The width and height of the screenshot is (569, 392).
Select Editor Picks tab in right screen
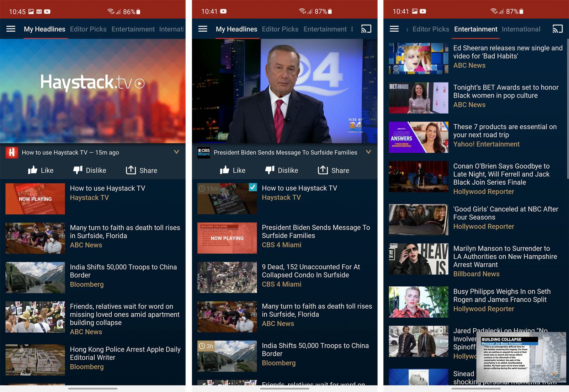pos(431,29)
